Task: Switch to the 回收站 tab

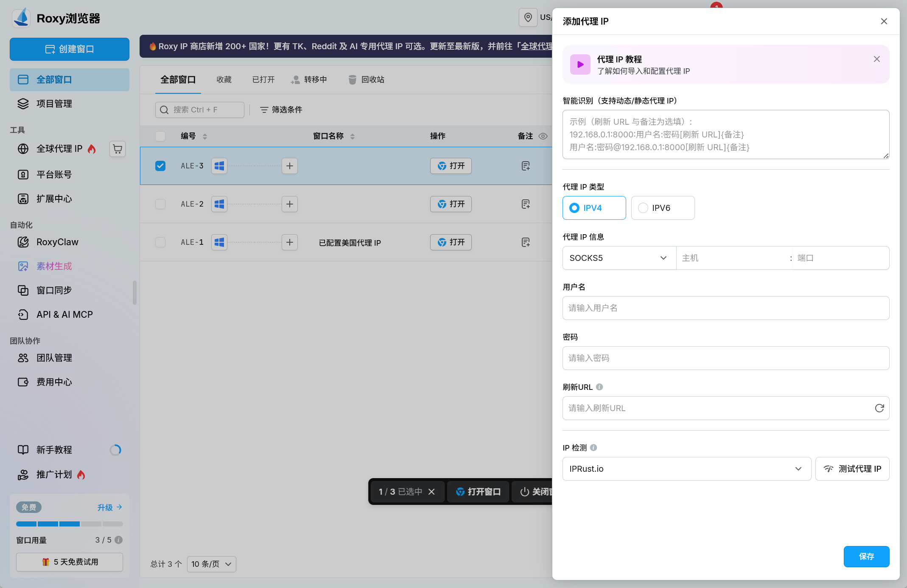Action: point(367,80)
